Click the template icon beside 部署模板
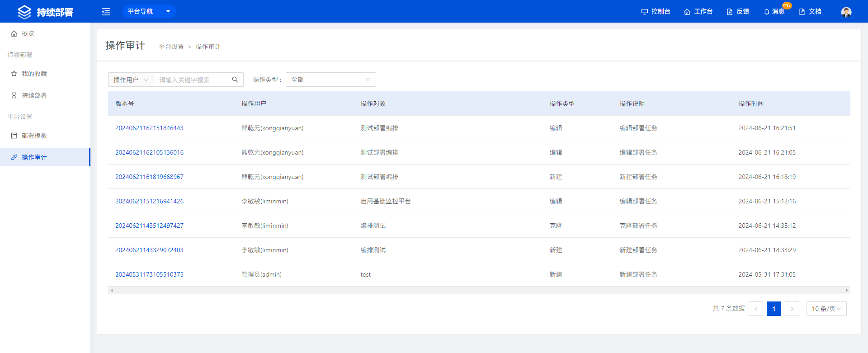 click(14, 136)
